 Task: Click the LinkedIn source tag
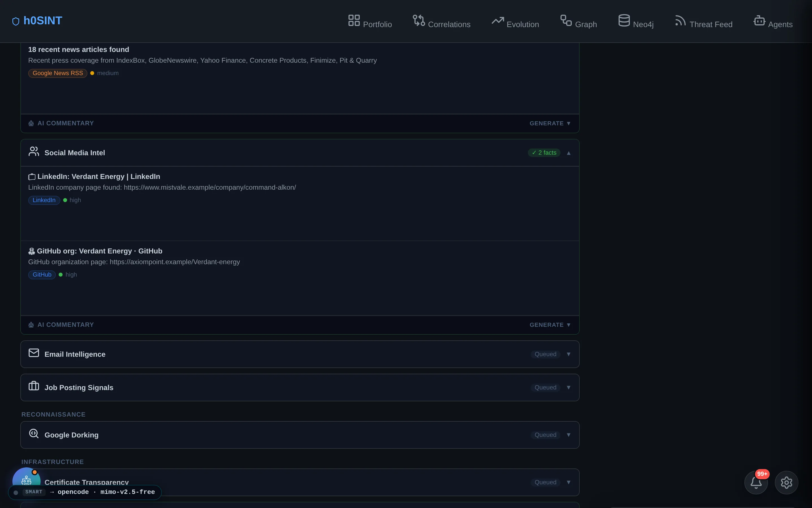pos(44,200)
